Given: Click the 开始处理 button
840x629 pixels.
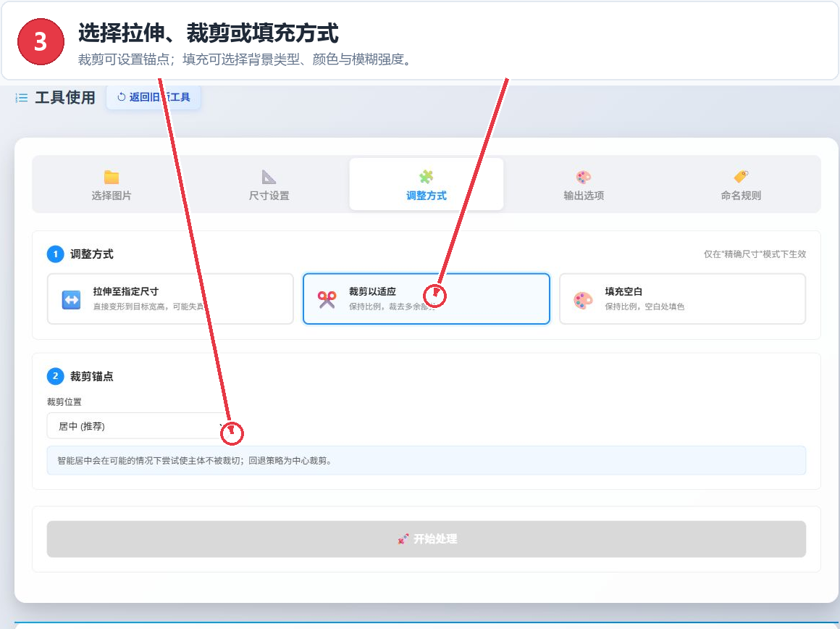Looking at the screenshot, I should pyautogui.click(x=427, y=539).
